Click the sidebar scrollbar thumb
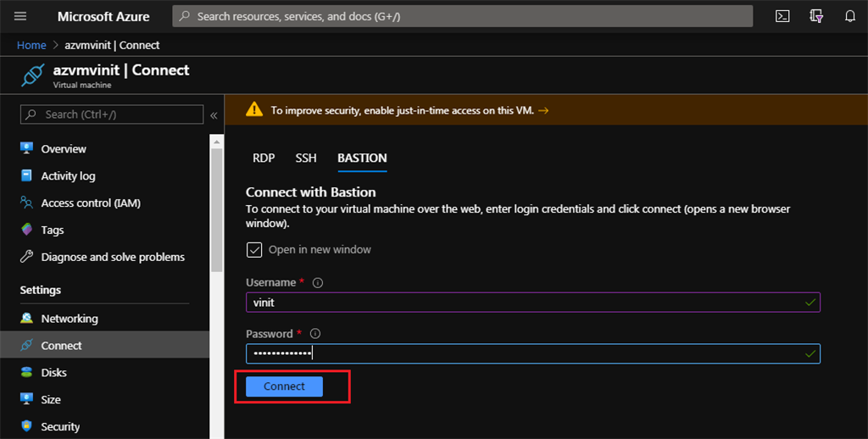 click(216, 210)
